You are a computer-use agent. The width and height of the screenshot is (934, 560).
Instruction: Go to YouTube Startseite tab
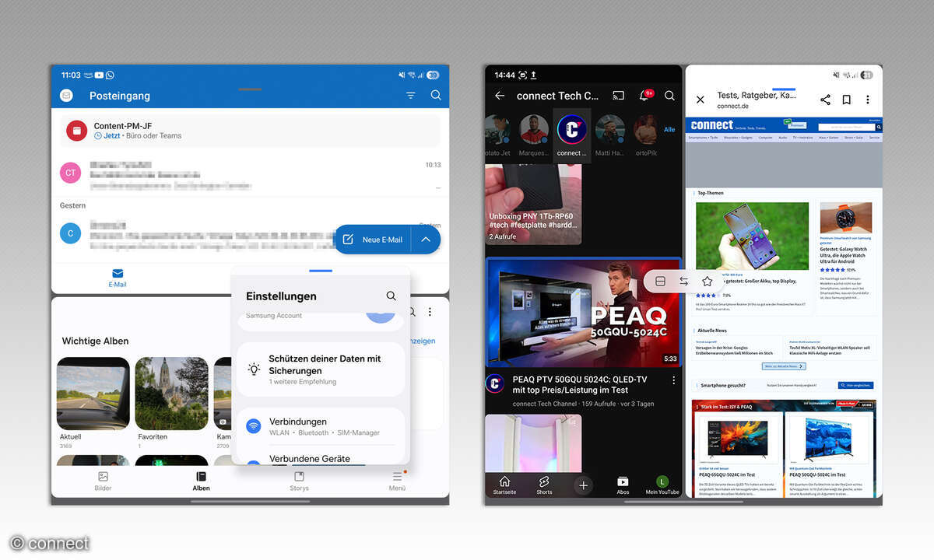[504, 485]
